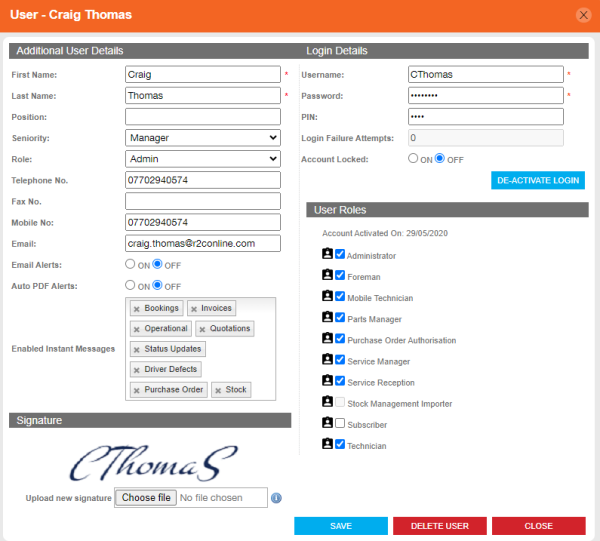Click the user icon beside Foreman role
Image resolution: width=600 pixels, height=541 pixels.
pos(327,275)
